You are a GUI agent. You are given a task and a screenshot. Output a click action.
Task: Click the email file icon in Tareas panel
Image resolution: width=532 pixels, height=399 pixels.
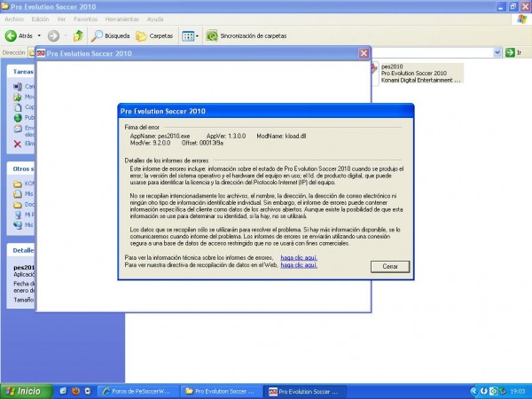18,129
